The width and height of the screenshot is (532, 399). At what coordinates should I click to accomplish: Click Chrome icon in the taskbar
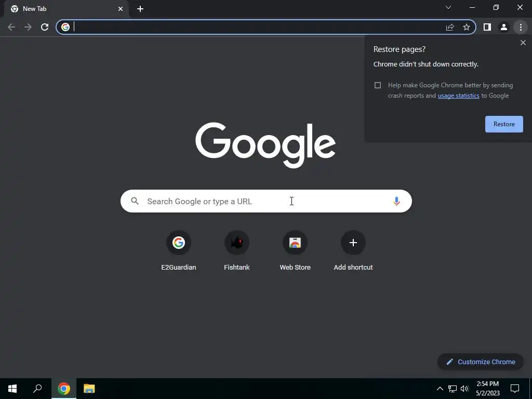[x=64, y=389]
